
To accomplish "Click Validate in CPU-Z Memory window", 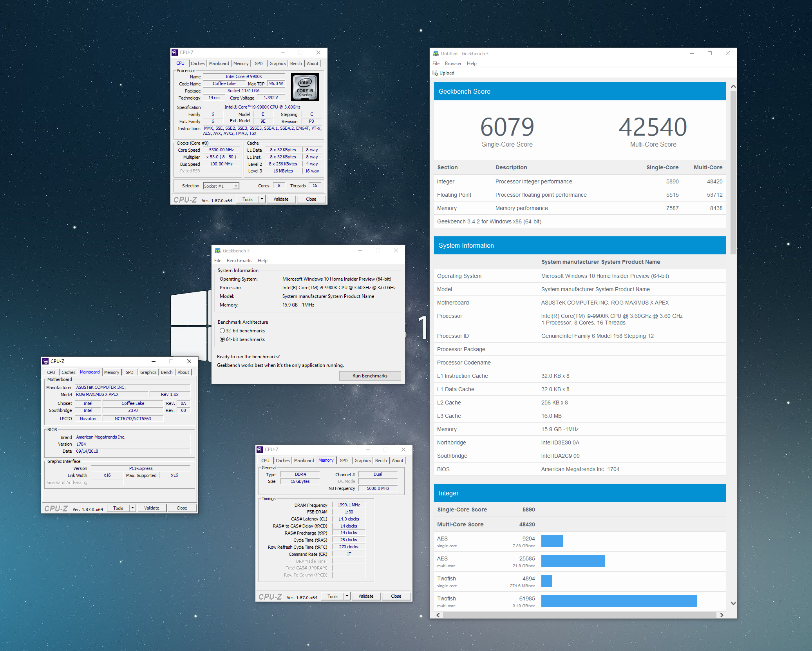I will pos(366,596).
